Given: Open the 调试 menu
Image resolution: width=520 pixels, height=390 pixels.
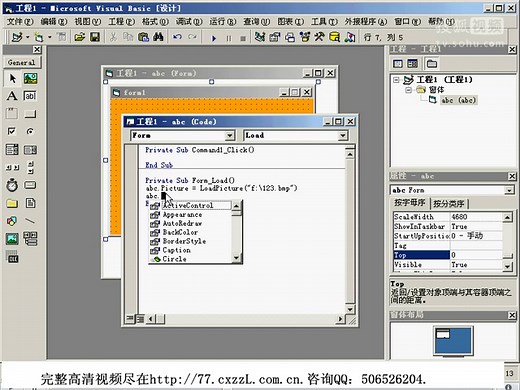Looking at the screenshot, I should (x=189, y=22).
